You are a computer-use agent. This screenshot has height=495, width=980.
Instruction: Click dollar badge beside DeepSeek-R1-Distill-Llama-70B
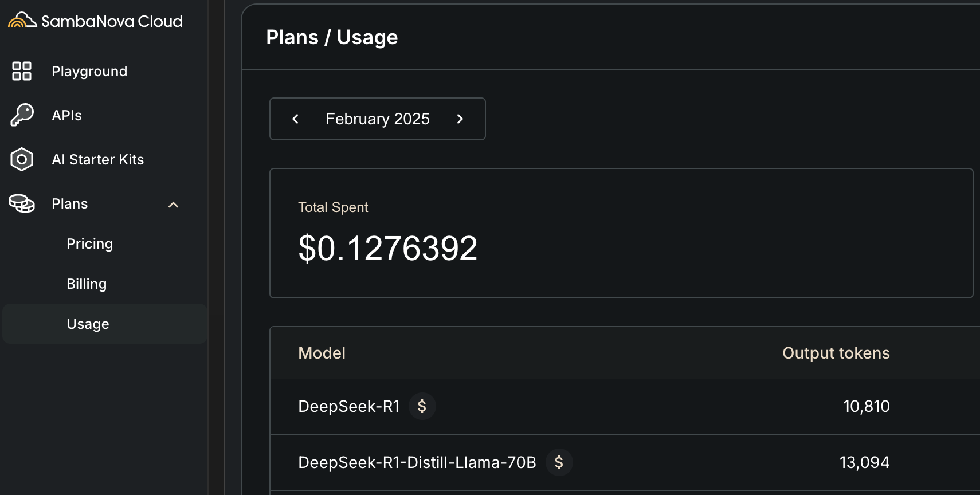(x=559, y=462)
